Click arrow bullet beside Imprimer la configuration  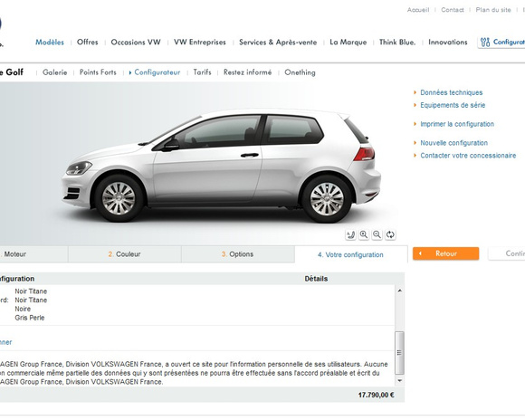coord(415,124)
